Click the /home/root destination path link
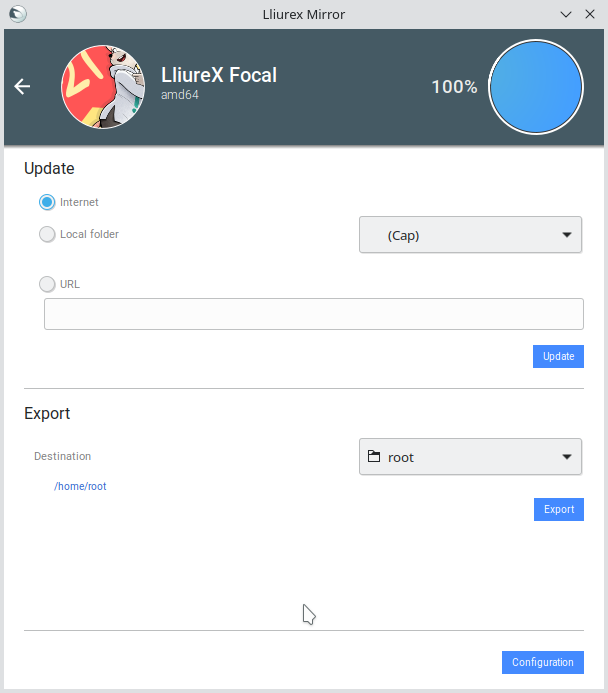Image resolution: width=608 pixels, height=693 pixels. (x=80, y=486)
